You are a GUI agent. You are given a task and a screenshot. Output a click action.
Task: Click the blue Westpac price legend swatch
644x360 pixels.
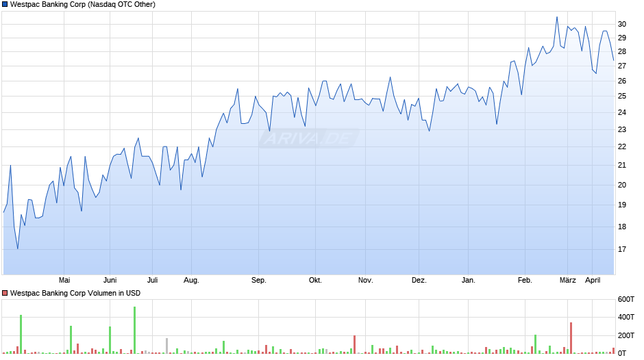(5, 5)
